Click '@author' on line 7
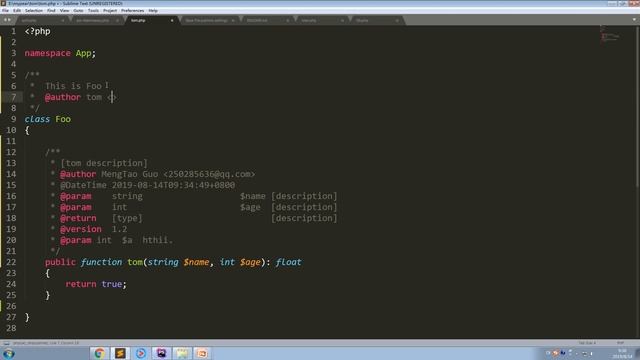 click(63, 97)
